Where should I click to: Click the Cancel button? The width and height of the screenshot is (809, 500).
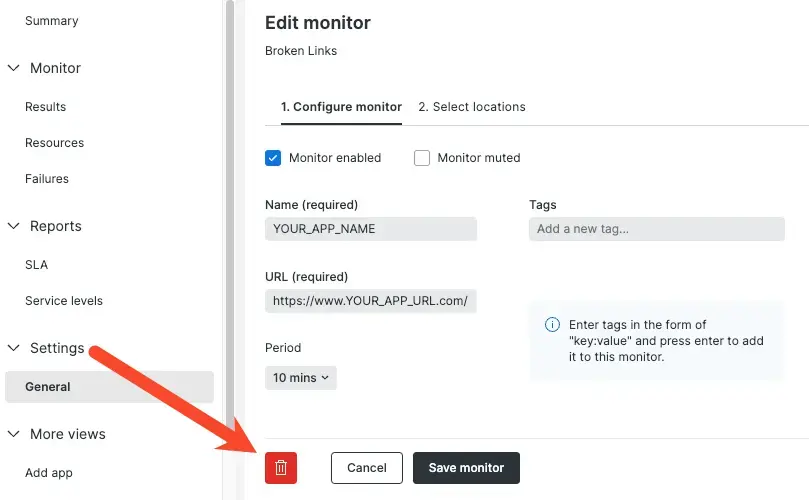[x=366, y=468]
